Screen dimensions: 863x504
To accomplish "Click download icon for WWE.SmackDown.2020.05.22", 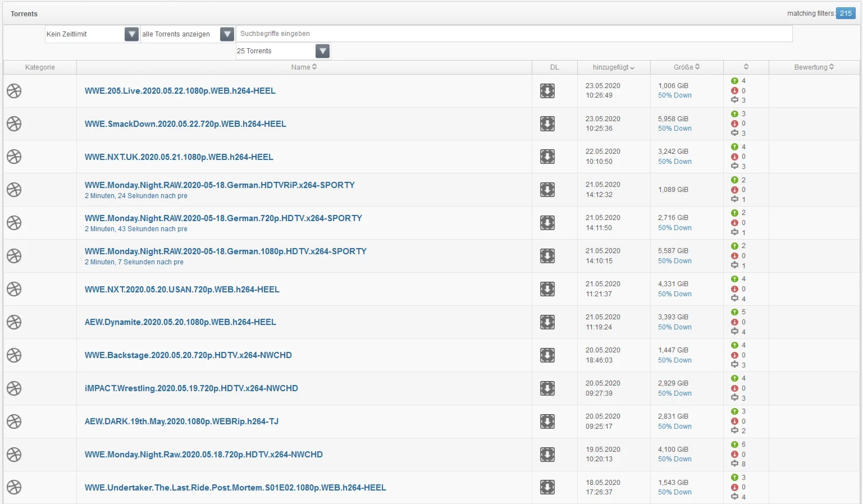I will [x=547, y=124].
